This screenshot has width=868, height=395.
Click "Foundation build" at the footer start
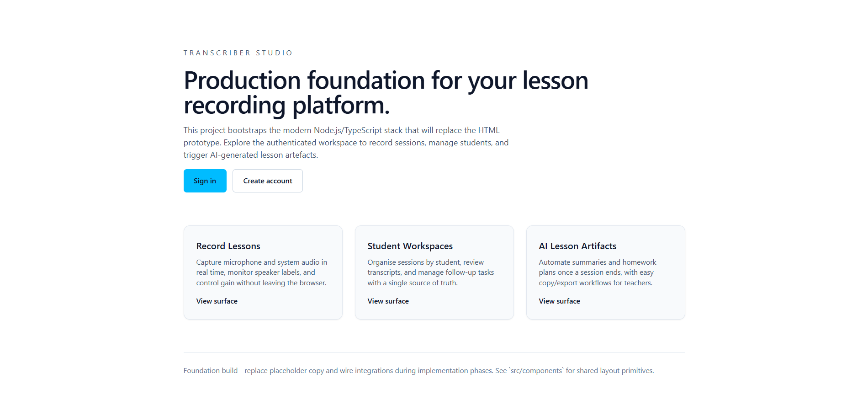click(x=210, y=371)
